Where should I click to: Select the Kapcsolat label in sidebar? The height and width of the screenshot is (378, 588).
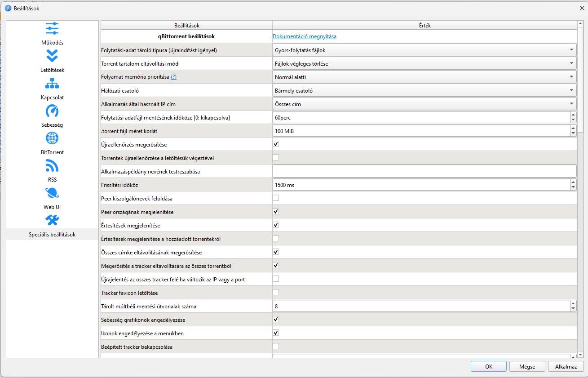[52, 98]
